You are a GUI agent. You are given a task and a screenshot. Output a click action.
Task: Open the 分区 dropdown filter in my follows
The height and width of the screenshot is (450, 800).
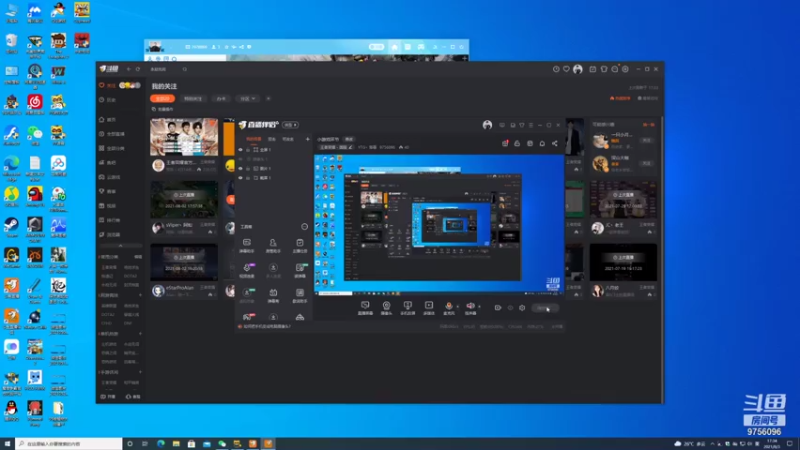pos(248,98)
